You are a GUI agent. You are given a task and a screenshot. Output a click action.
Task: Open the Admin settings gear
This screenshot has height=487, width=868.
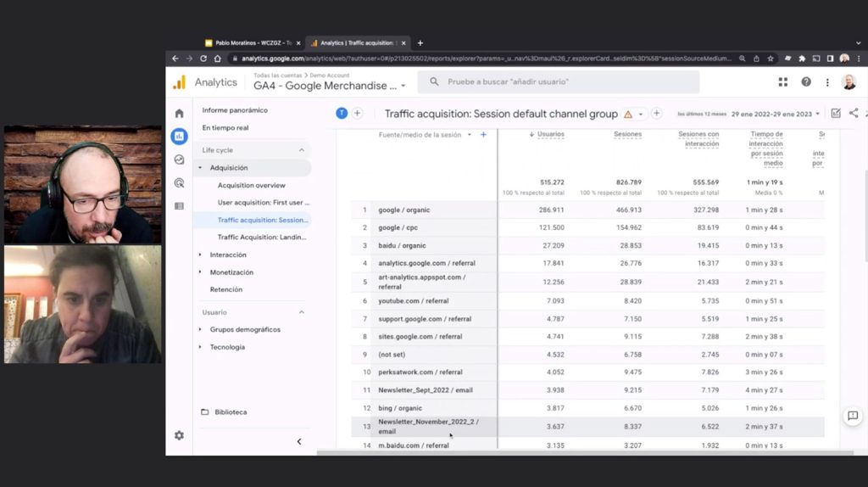[179, 435]
